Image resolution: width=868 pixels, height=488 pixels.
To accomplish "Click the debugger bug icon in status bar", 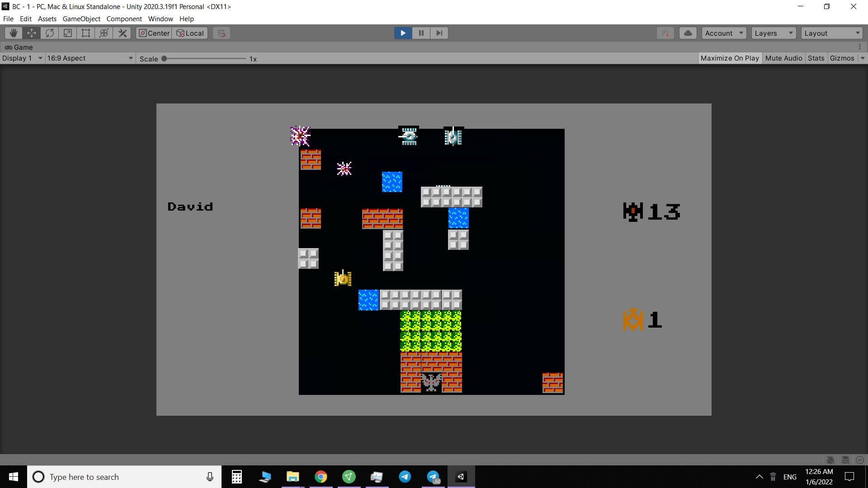I will click(x=830, y=460).
